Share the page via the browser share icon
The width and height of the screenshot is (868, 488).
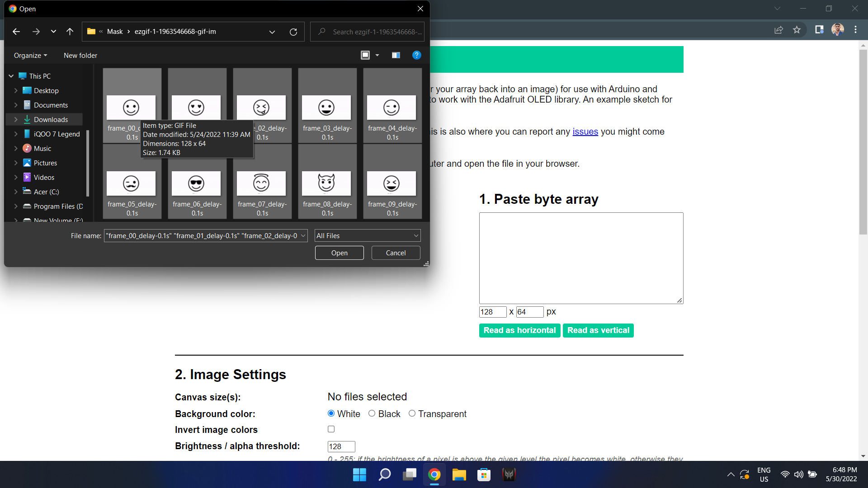pyautogui.click(x=779, y=29)
